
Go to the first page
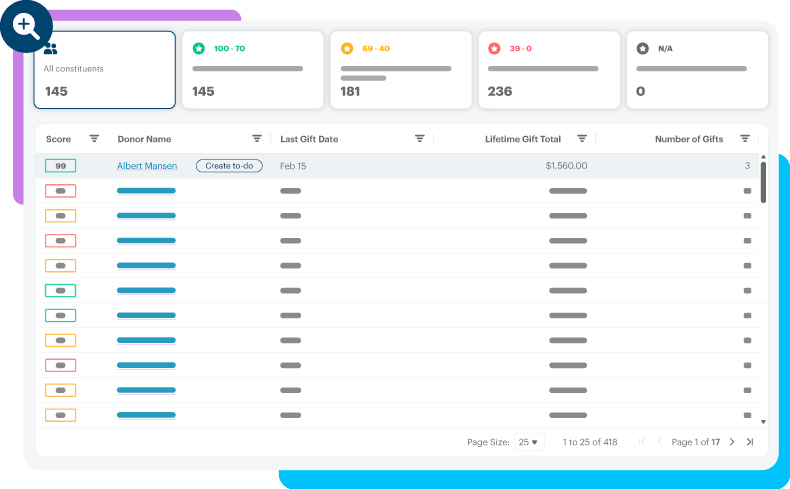point(642,442)
